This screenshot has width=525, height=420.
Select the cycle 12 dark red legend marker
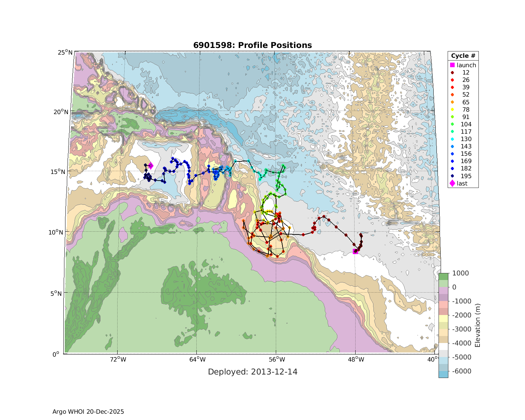pyautogui.click(x=452, y=72)
